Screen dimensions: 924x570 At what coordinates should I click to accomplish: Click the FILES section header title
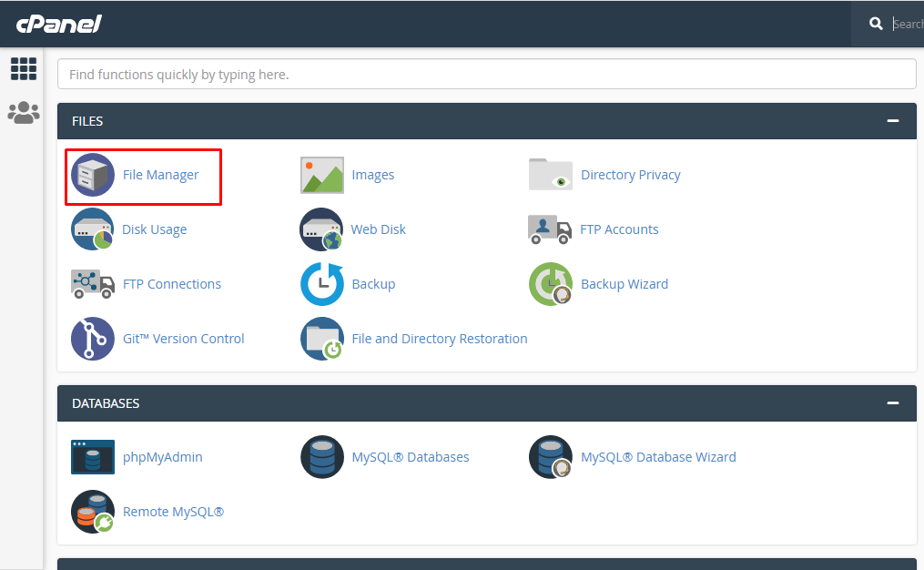point(87,121)
